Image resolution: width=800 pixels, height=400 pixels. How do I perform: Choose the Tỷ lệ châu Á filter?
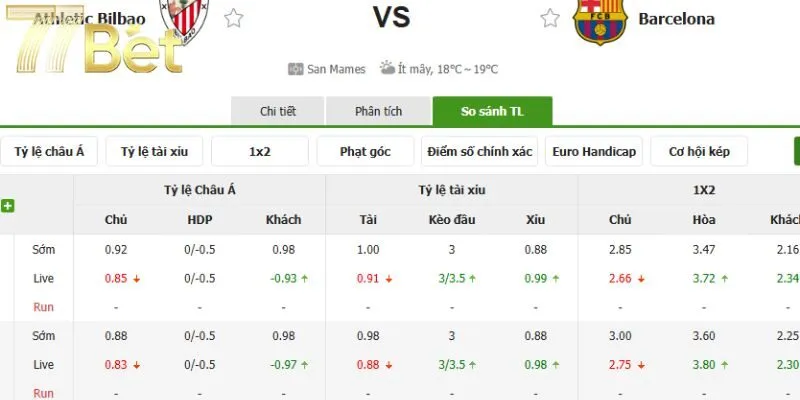pos(49,152)
